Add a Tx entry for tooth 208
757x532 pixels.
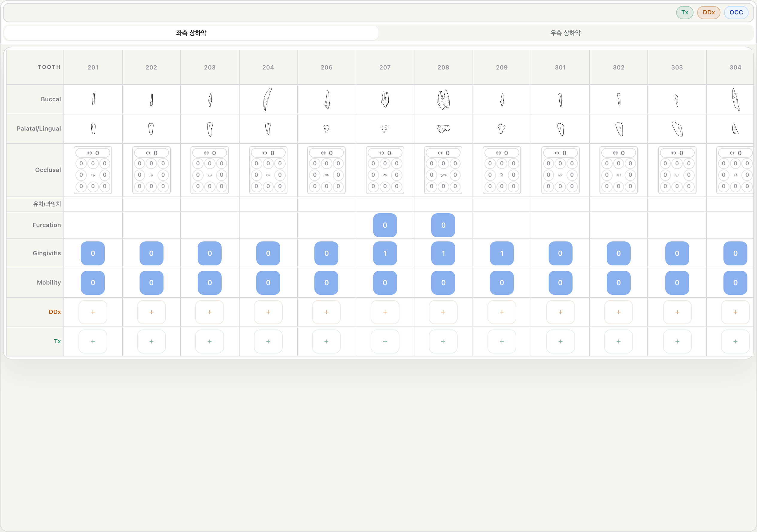tap(443, 341)
